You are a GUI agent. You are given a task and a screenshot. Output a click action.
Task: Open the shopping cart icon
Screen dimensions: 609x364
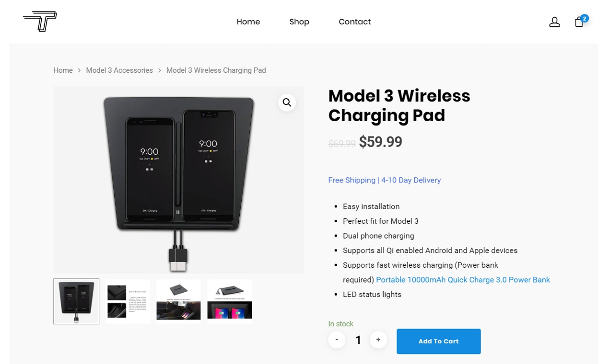click(x=579, y=22)
